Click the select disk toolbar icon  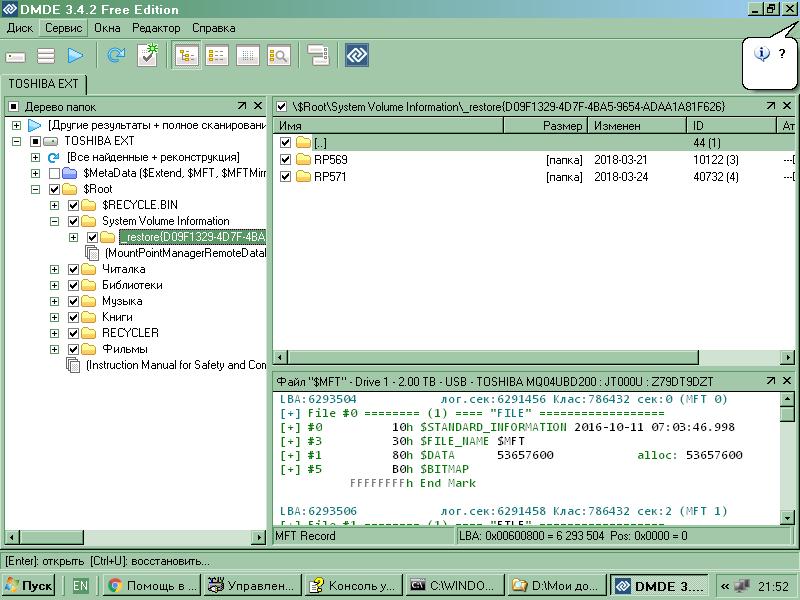pos(15,56)
